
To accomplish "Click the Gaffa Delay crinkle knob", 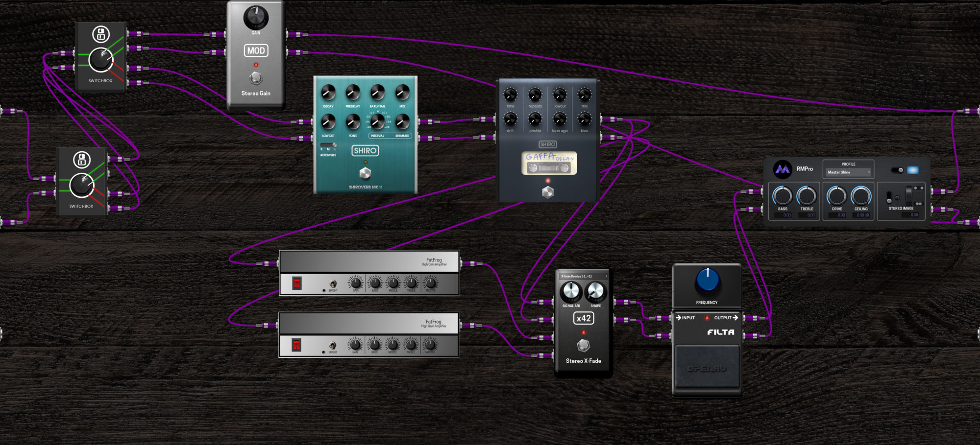I will click(x=535, y=119).
